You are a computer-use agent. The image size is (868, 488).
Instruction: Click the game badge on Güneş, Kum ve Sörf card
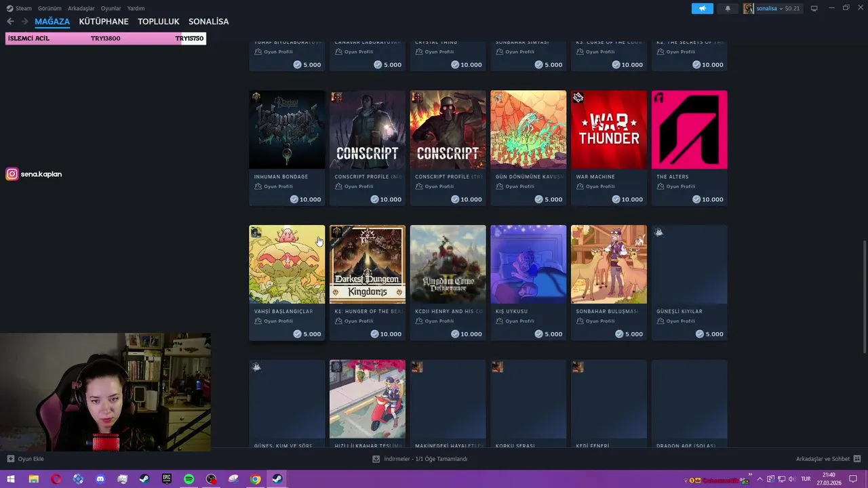click(x=256, y=367)
